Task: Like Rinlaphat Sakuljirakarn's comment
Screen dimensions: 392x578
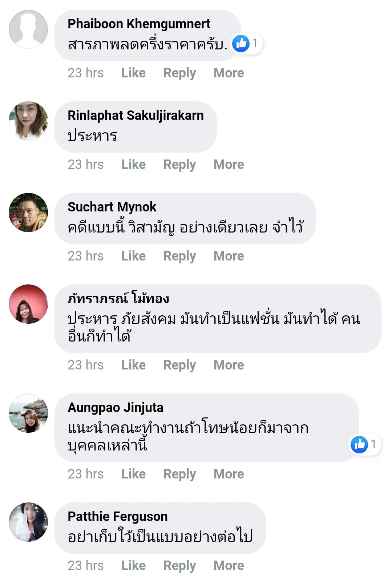Action: [x=133, y=165]
